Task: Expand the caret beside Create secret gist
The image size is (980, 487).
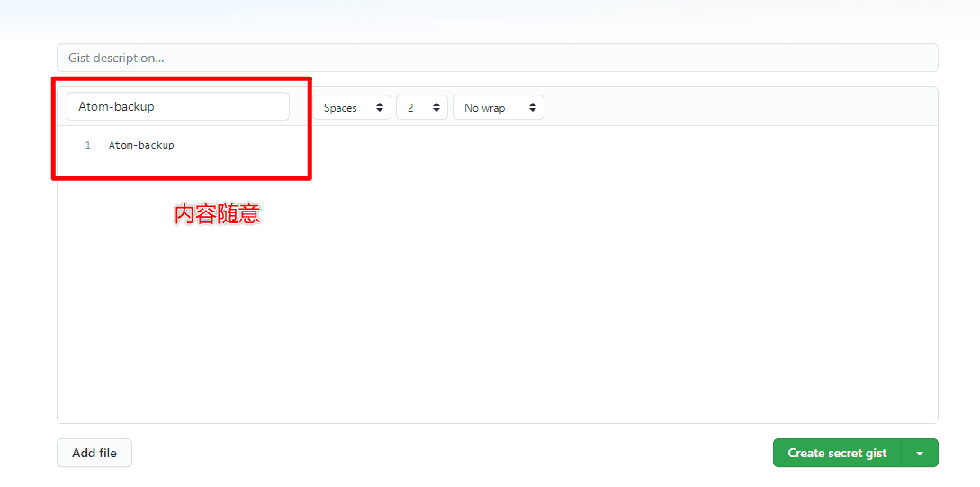Action: [x=919, y=453]
